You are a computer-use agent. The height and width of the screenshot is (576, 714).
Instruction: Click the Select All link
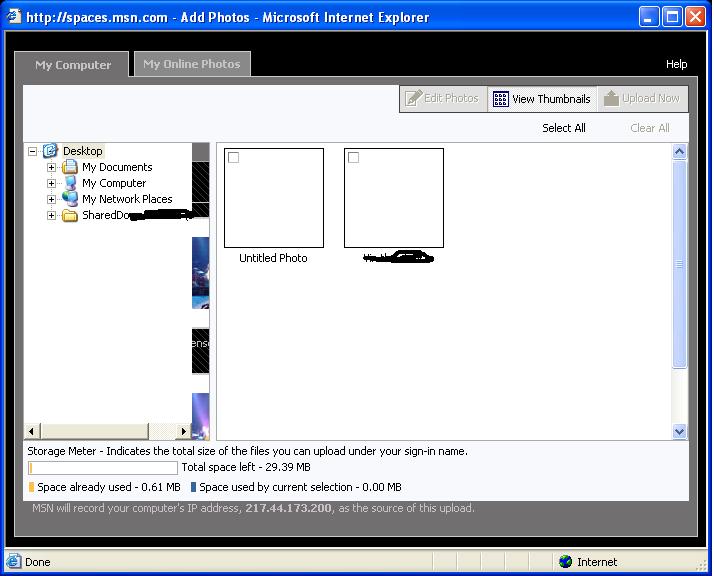point(564,128)
